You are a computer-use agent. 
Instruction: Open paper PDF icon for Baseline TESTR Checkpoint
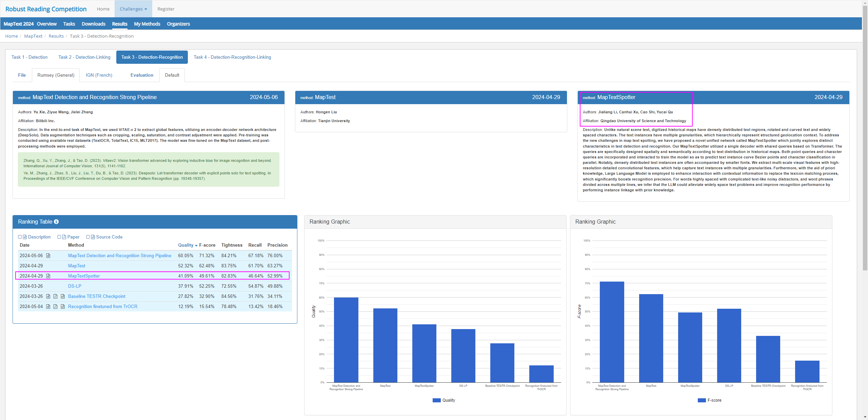coord(56,297)
